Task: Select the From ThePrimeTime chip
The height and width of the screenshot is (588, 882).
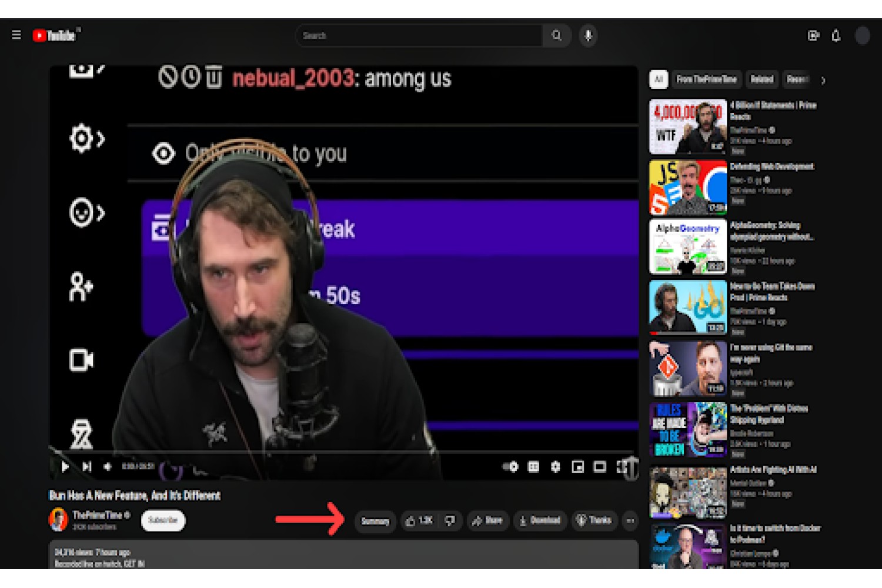Action: click(706, 79)
